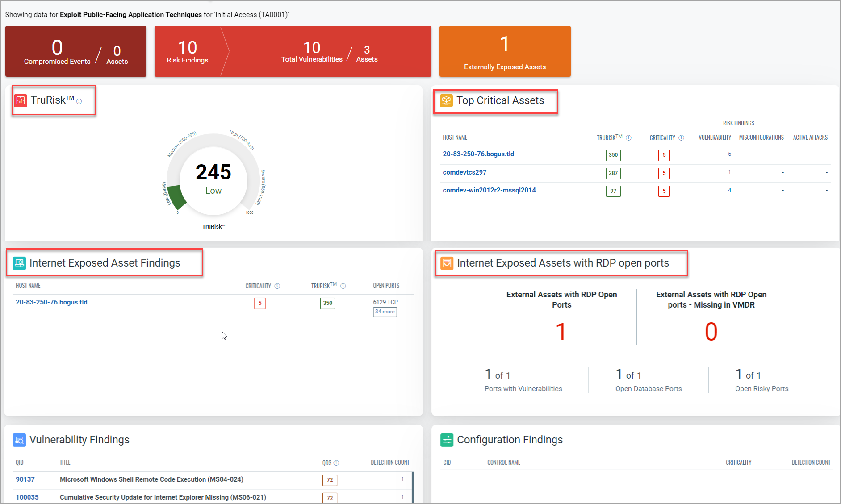Open host 20-83-250-76.bogus.tld in Top Critical Assets
The image size is (841, 504).
tap(478, 154)
